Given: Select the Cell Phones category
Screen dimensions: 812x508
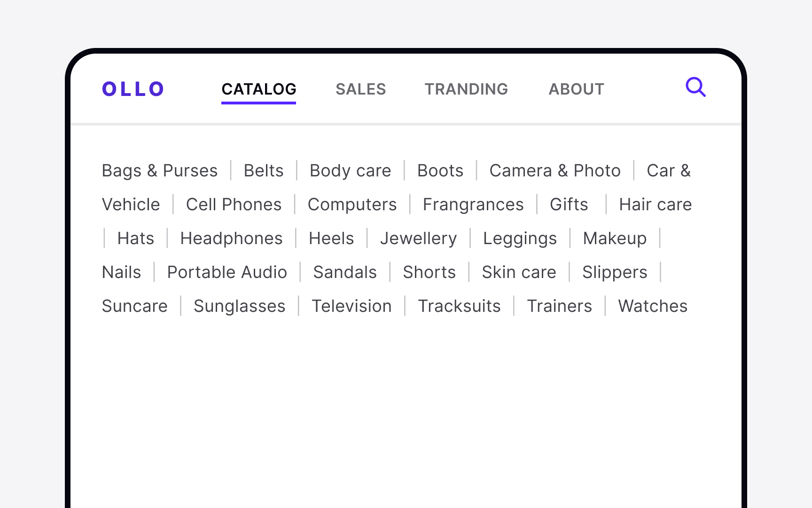Looking at the screenshot, I should pos(234,205).
